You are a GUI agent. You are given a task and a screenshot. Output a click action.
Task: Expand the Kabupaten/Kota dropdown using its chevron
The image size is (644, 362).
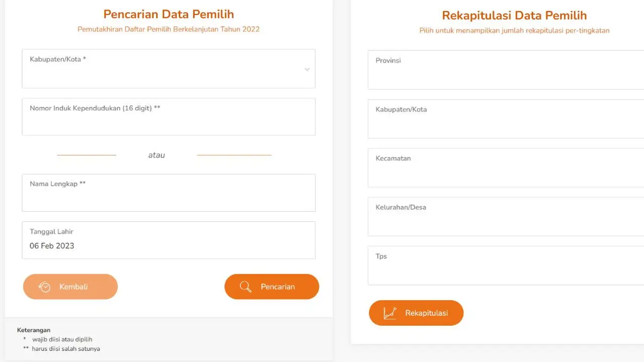tap(307, 69)
